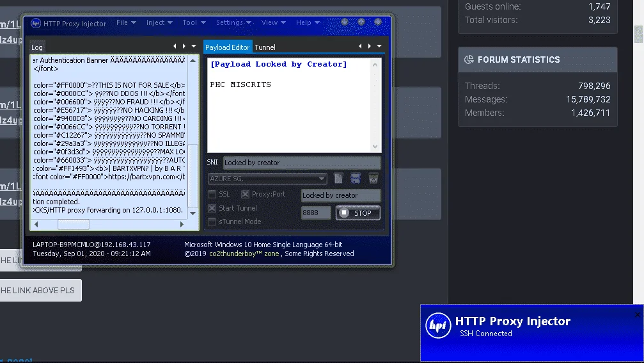Close the SSH Connected notification
This screenshot has height=363, width=644.
coord(638,315)
